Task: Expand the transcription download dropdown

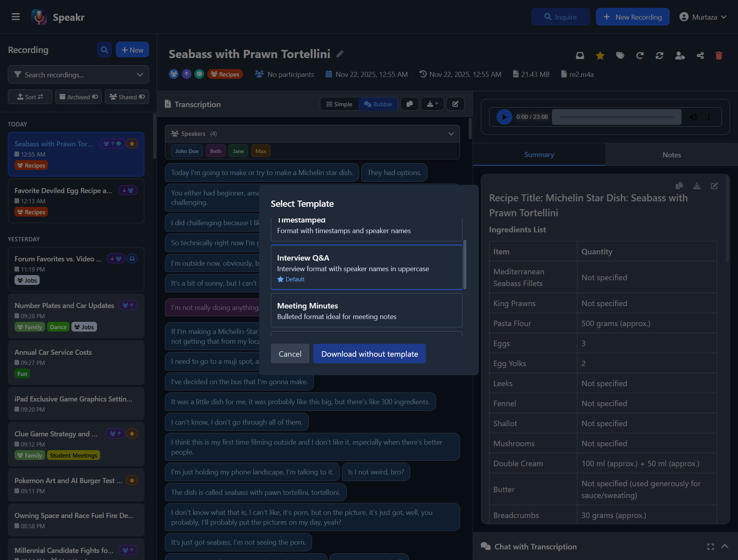Action: (432, 104)
